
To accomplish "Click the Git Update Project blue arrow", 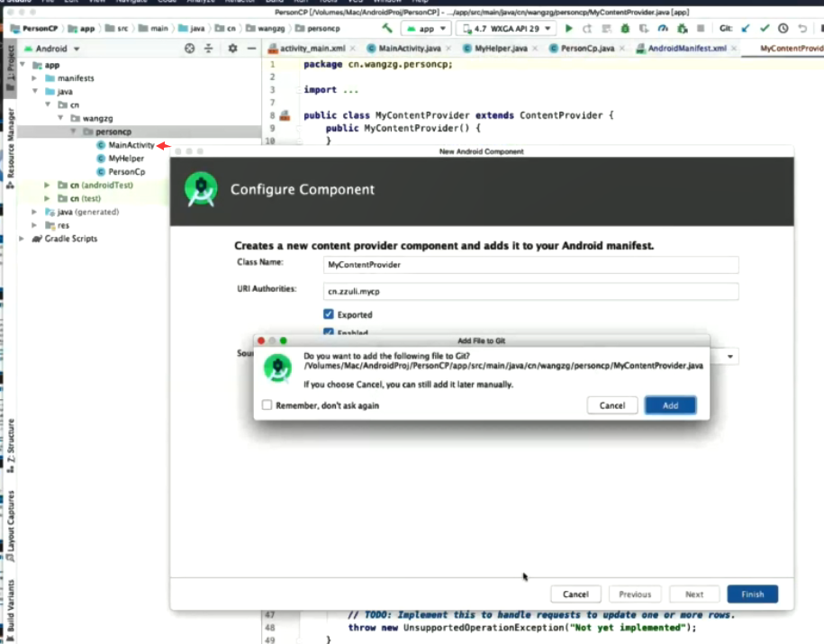I will (745, 29).
